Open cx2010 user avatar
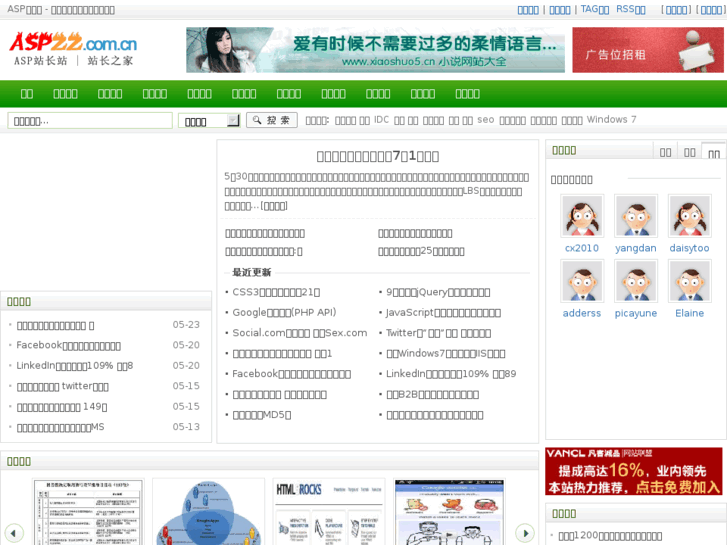 582,216
